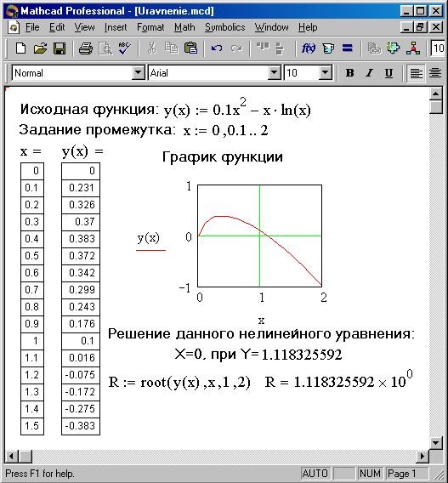448x483 pixels.
Task: Select the align left button
Action: tap(416, 73)
